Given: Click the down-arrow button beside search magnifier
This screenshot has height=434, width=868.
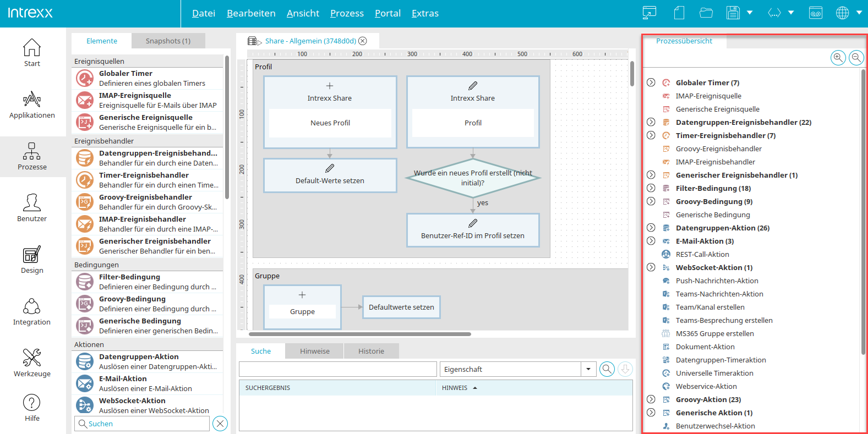Looking at the screenshot, I should click(625, 369).
